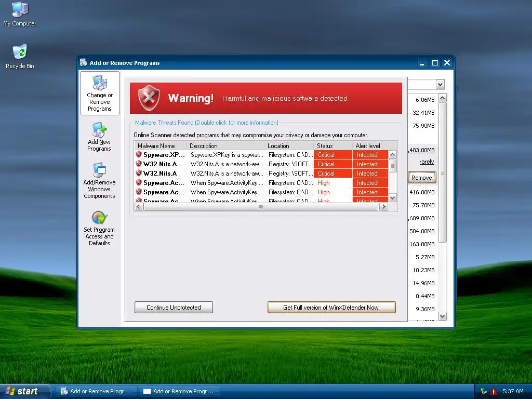Select first 'Registry: \SOFT...' location cell
This screenshot has height=399, width=532.
[x=291, y=164]
